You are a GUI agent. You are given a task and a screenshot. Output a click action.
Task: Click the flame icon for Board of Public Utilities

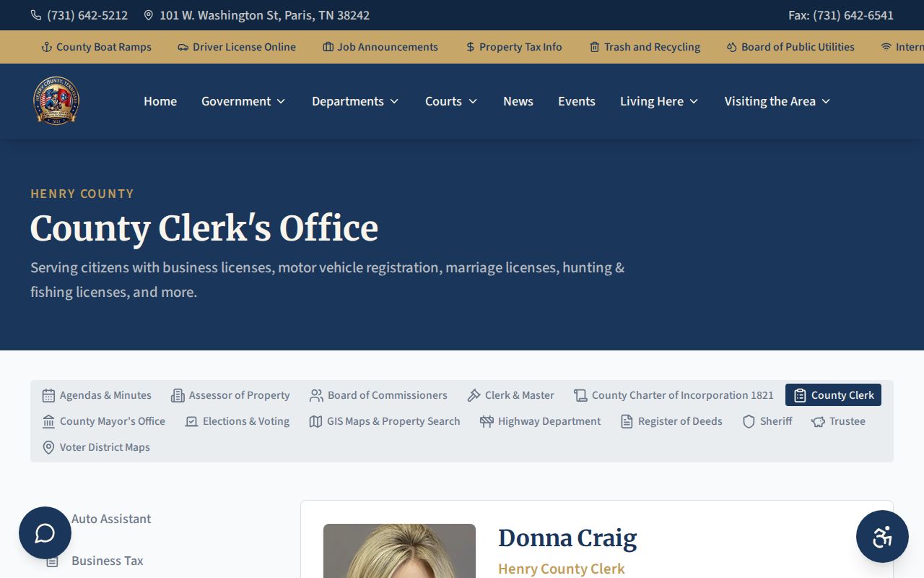point(732,47)
